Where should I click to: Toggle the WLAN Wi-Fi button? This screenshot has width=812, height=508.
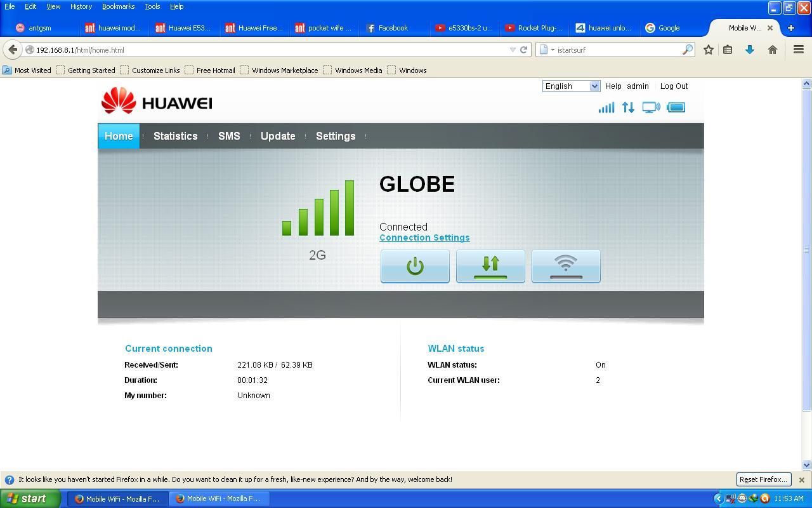point(566,266)
